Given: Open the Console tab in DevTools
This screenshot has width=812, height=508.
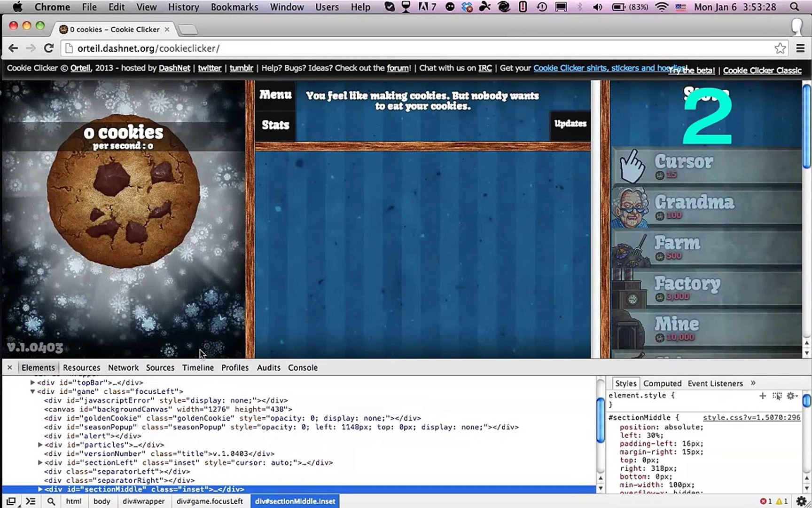Looking at the screenshot, I should click(x=303, y=368).
